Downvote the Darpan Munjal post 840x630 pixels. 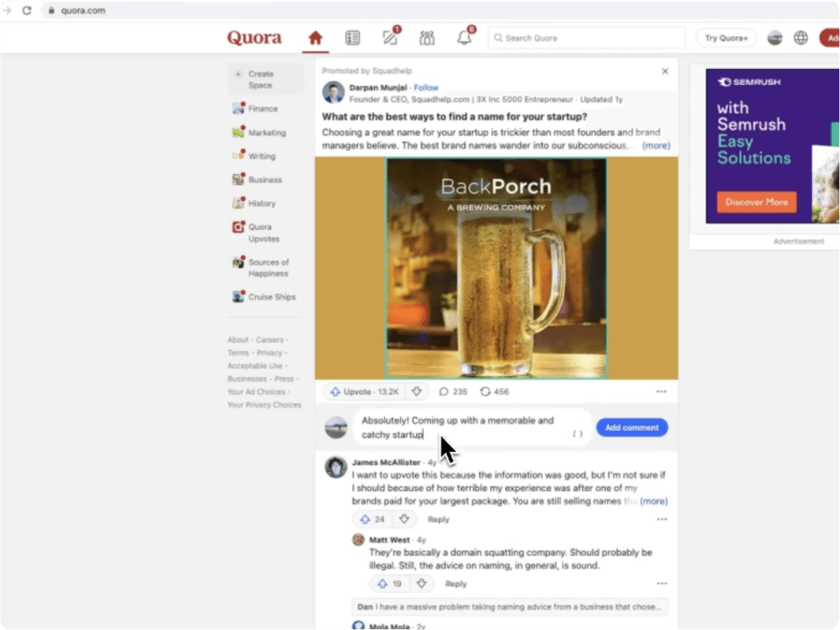(417, 391)
